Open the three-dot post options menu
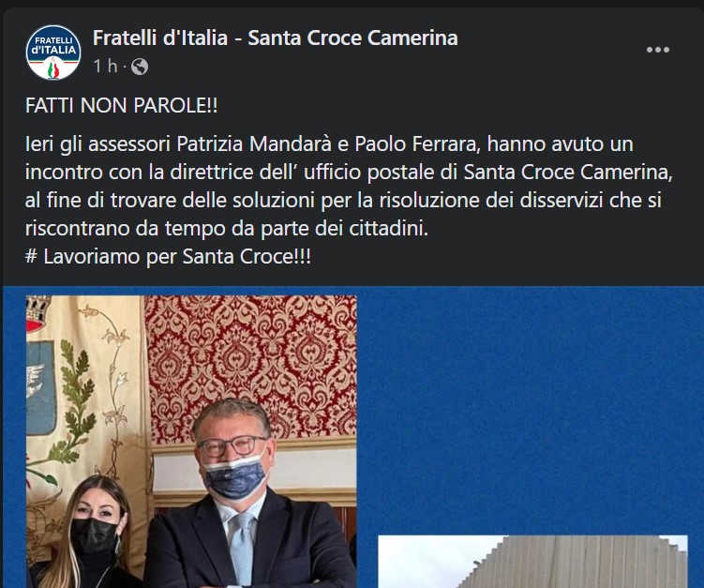The height and width of the screenshot is (588, 704). (658, 50)
